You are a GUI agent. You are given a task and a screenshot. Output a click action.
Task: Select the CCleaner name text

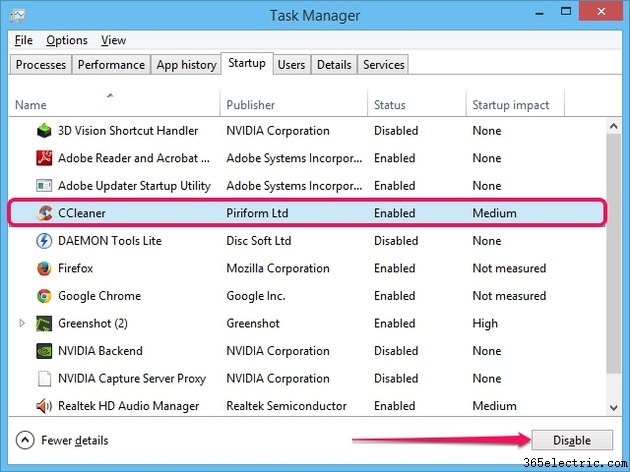[x=82, y=213]
